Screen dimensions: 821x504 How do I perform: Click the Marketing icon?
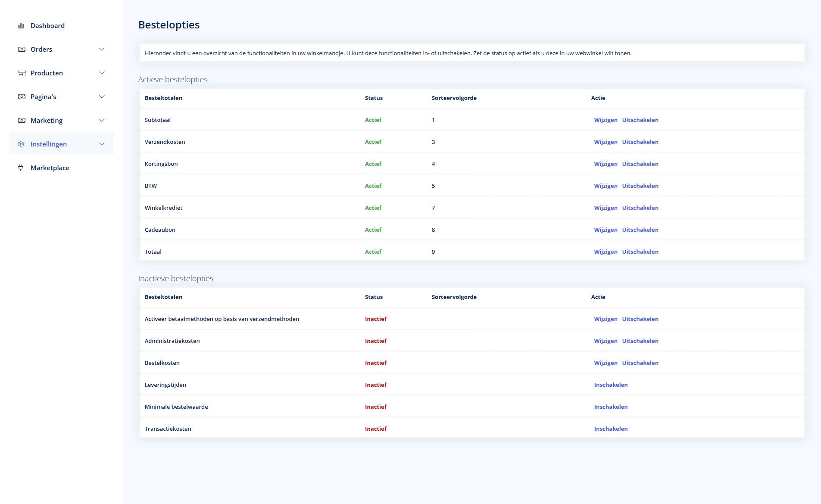click(x=21, y=120)
